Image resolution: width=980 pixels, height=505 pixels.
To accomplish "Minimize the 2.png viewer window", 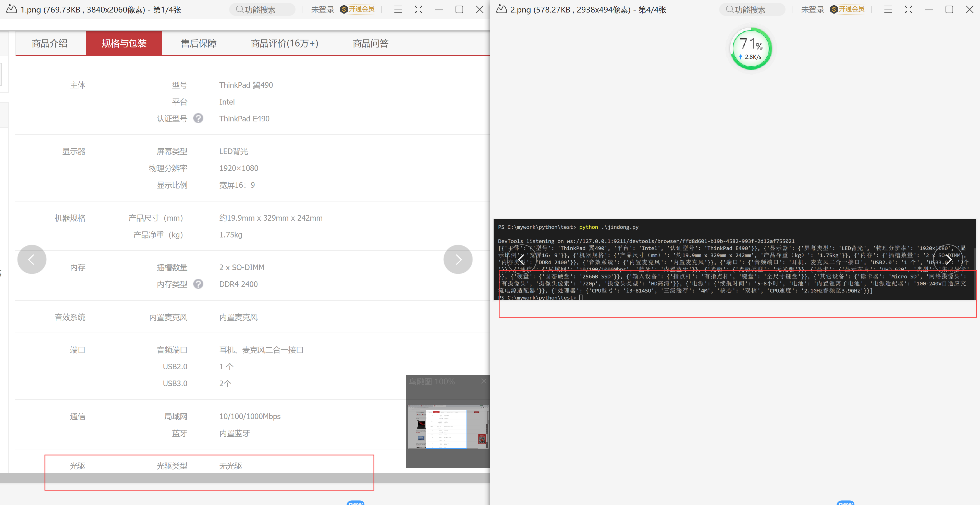I will click(x=929, y=9).
